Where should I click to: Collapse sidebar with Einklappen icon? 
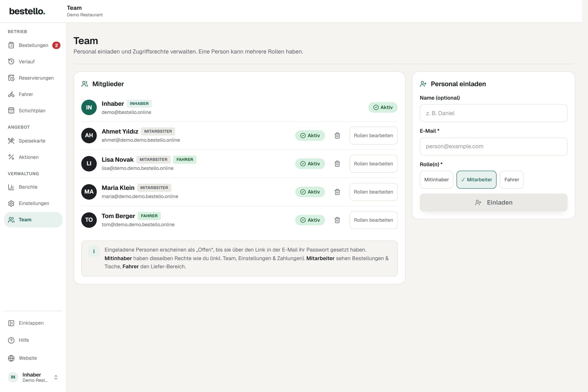point(11,323)
